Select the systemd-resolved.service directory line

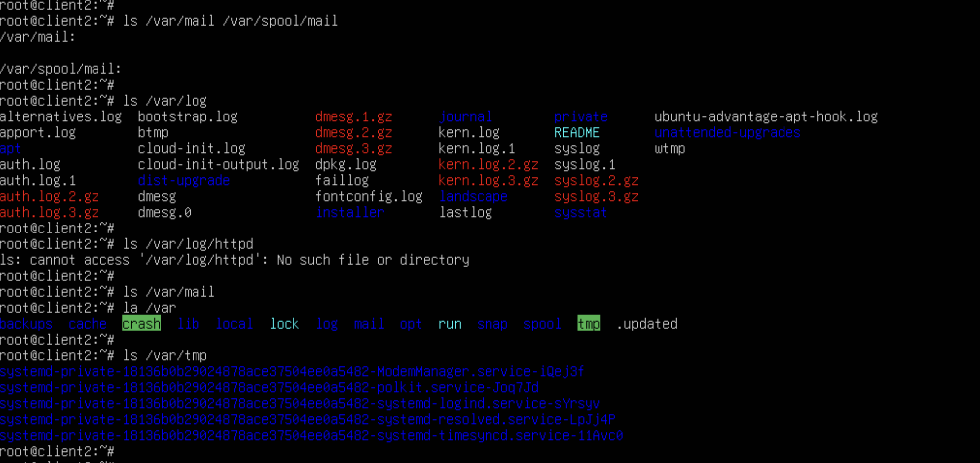(x=307, y=419)
